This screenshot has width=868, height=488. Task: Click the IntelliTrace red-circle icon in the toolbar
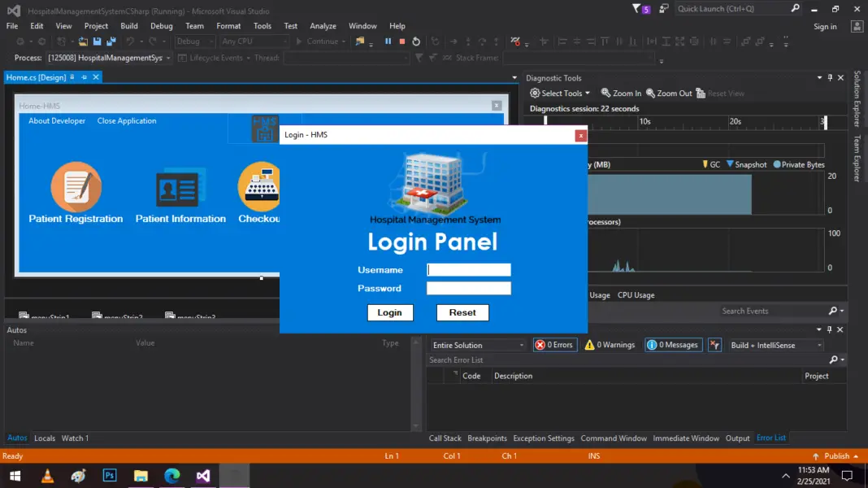pos(515,41)
